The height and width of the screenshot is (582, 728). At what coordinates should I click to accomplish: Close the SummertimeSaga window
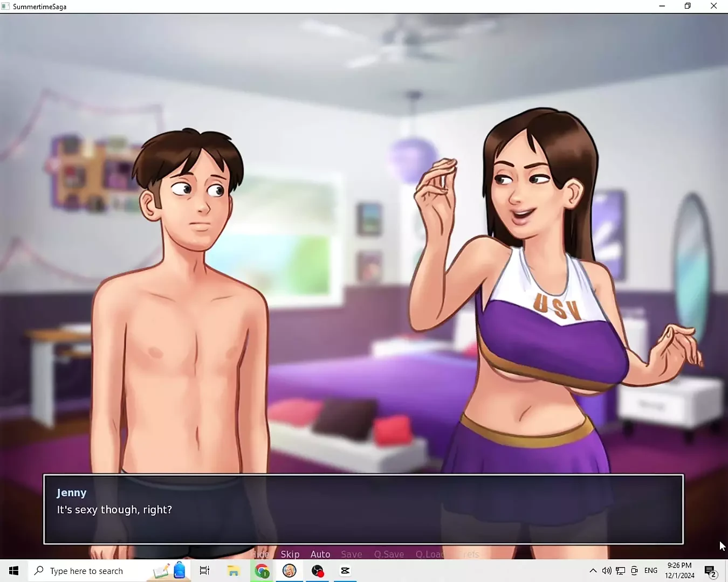(x=713, y=6)
